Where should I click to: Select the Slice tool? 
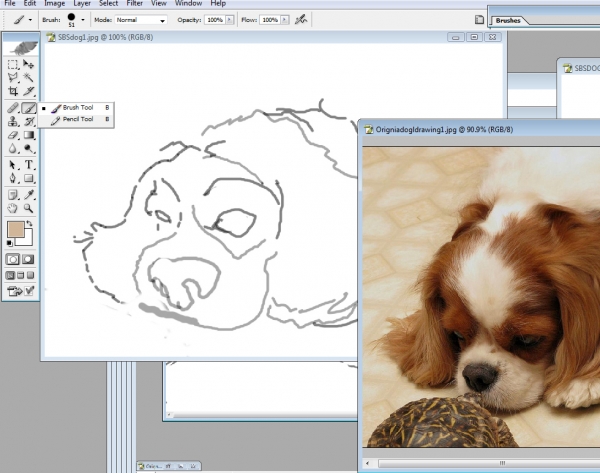point(28,91)
